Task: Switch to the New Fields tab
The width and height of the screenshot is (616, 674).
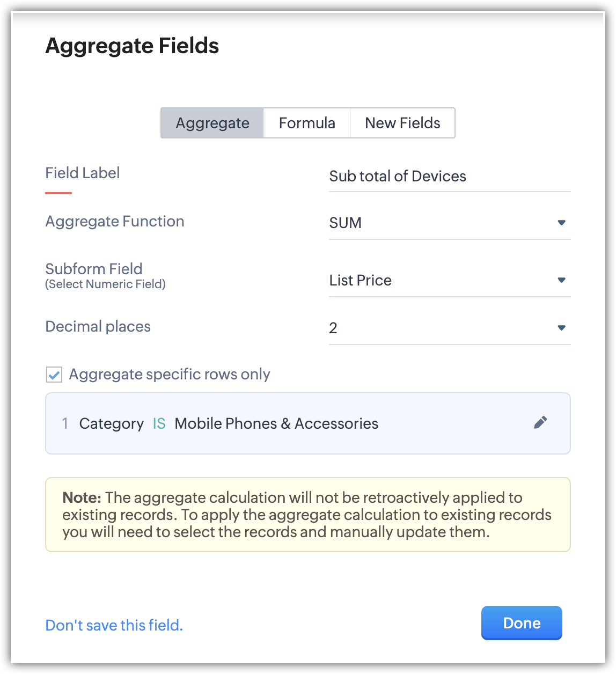Action: (x=402, y=123)
